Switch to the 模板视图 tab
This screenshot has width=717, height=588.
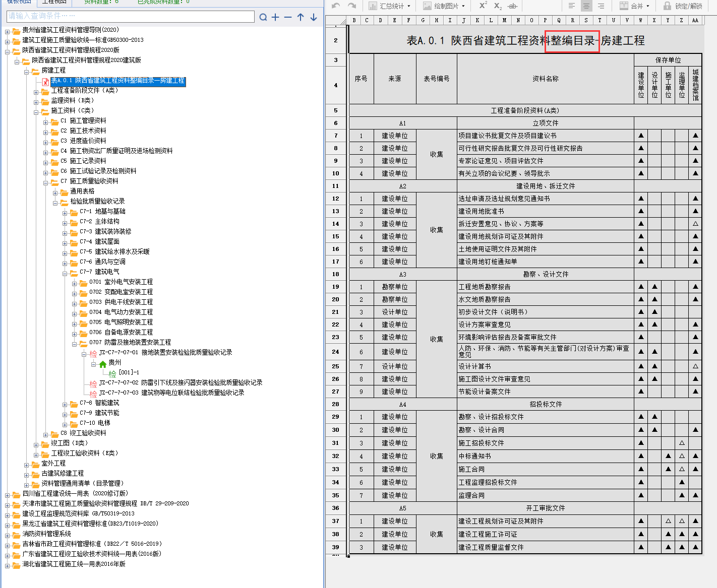click(x=19, y=2)
